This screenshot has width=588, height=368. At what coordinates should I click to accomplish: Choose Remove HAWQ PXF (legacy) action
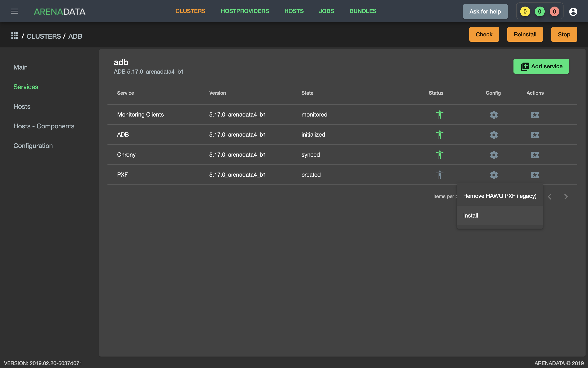pos(500,196)
